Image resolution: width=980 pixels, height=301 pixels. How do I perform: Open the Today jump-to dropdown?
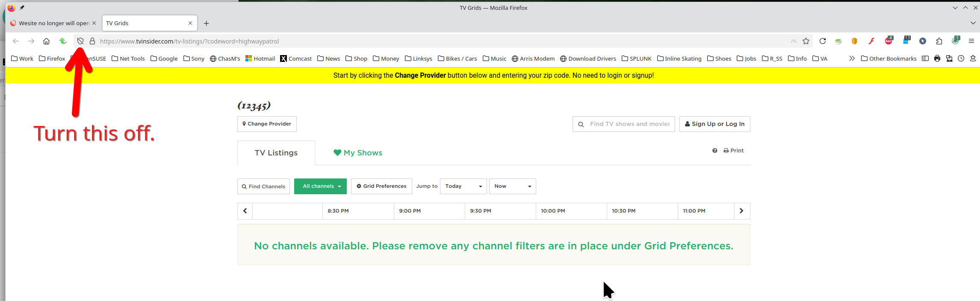coord(463,187)
